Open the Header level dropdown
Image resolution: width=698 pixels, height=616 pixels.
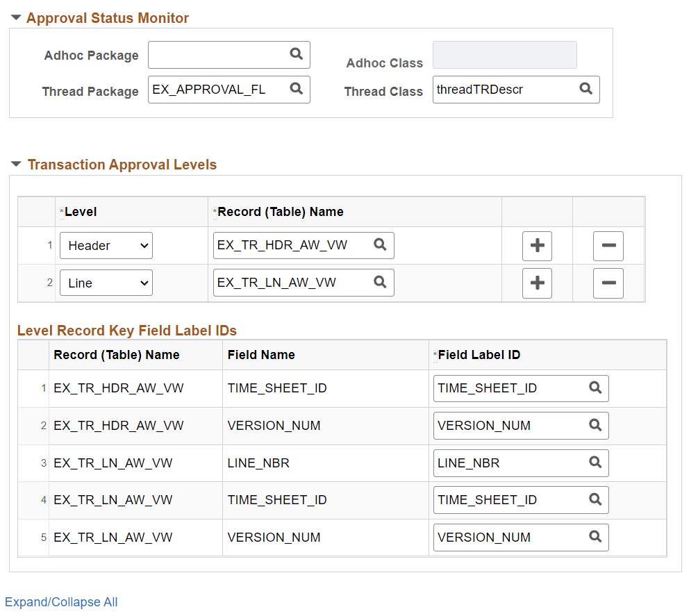[x=106, y=245]
